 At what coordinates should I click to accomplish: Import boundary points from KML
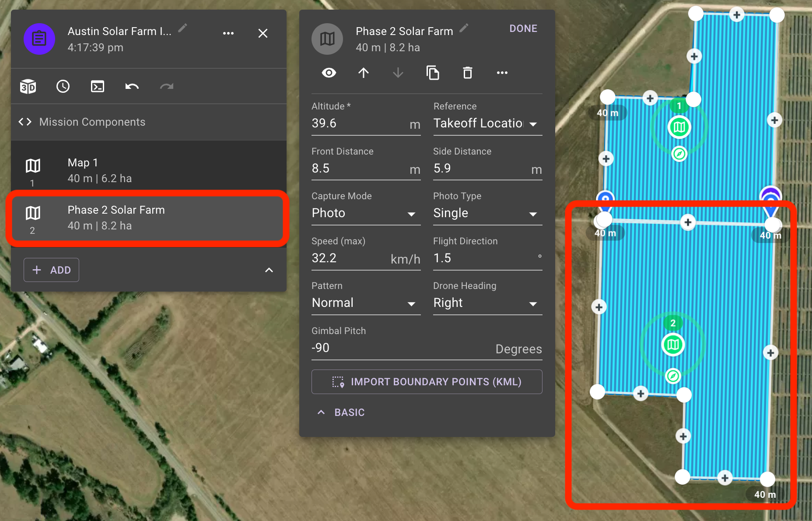pos(427,382)
